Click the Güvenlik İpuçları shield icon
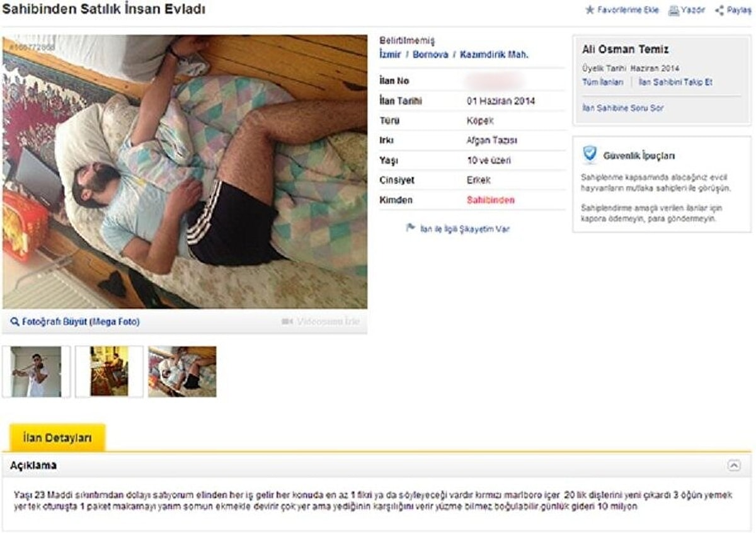This screenshot has height=533, width=756. 589,154
